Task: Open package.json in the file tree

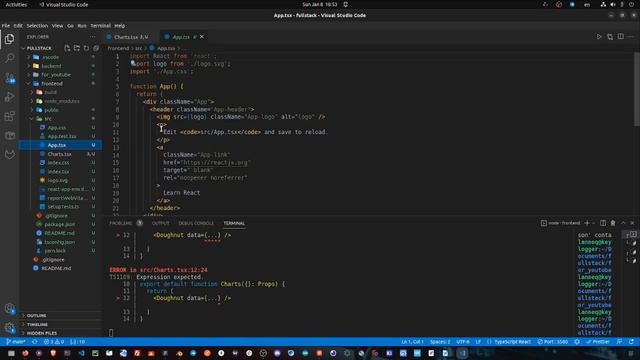Action: [x=60, y=224]
